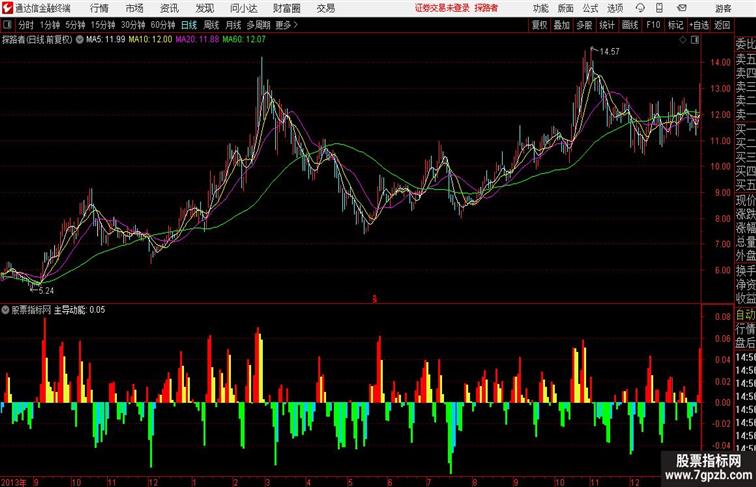The width and height of the screenshot is (756, 487).
Task: Switch to 15分钟 period tab
Action: 103,25
